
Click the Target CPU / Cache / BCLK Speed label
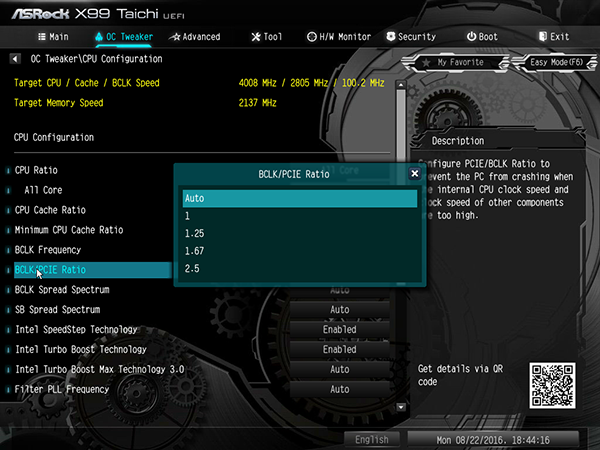pos(87,83)
